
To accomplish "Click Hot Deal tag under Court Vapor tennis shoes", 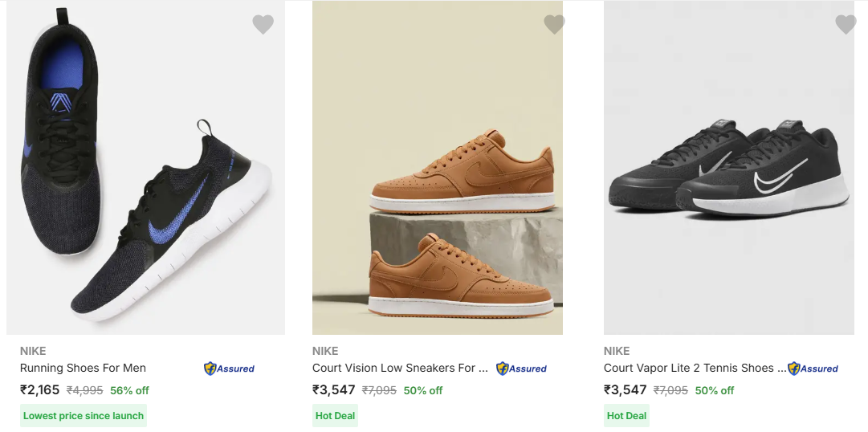I will click(x=626, y=416).
